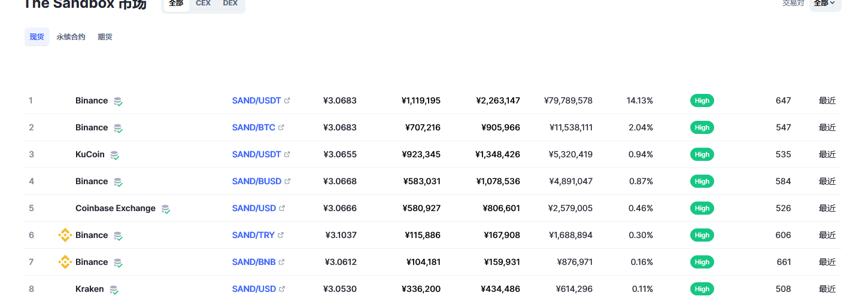Open the SAND/USDT pair on KuCoin
Screen dimensions: 868x299
tap(257, 154)
